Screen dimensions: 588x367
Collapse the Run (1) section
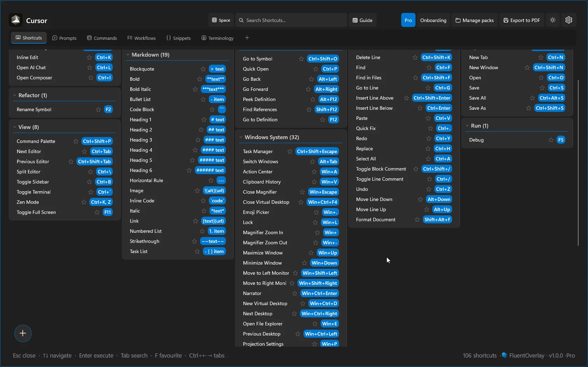coord(468,126)
